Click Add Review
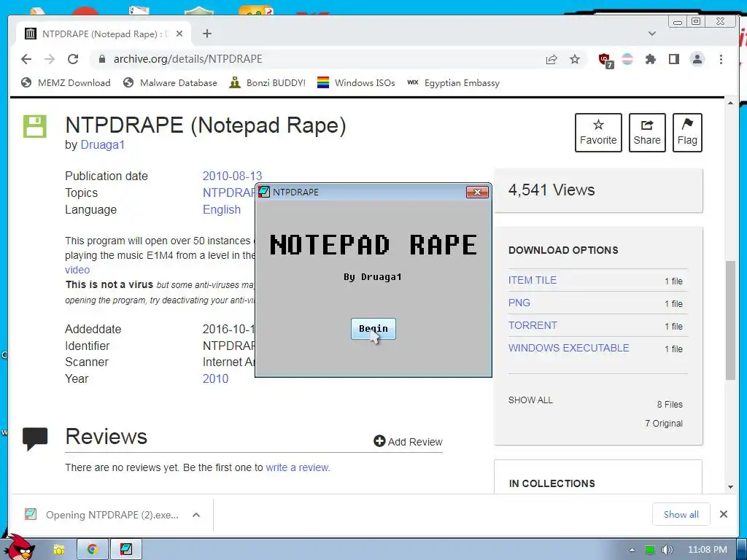Screen dimensions: 747x560 pyautogui.click(x=409, y=442)
